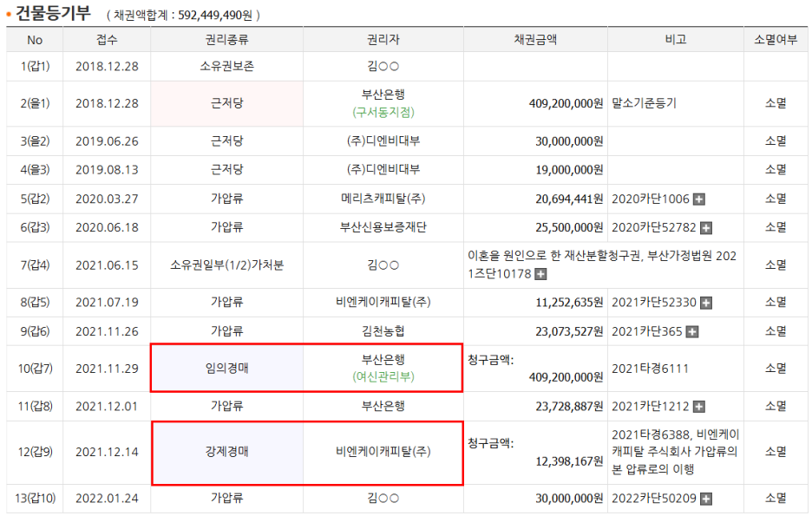Click the pink 근저당 cell in row 2(을1)

[226, 103]
